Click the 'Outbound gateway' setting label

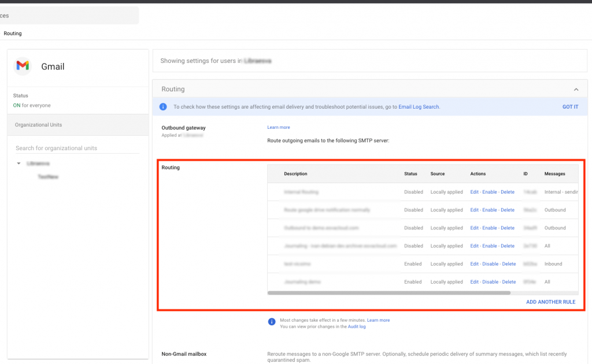tap(183, 128)
